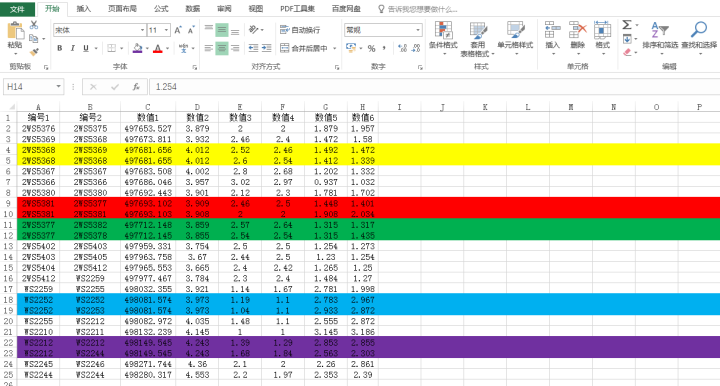Open the font group dialog launcher
This screenshot has height=386, width=720.
pyautogui.click(x=195, y=67)
